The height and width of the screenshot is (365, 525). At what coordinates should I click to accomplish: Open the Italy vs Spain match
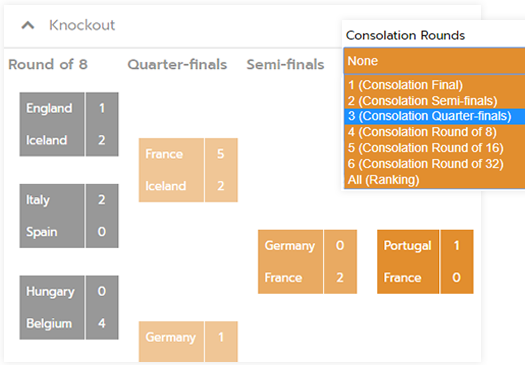click(69, 216)
